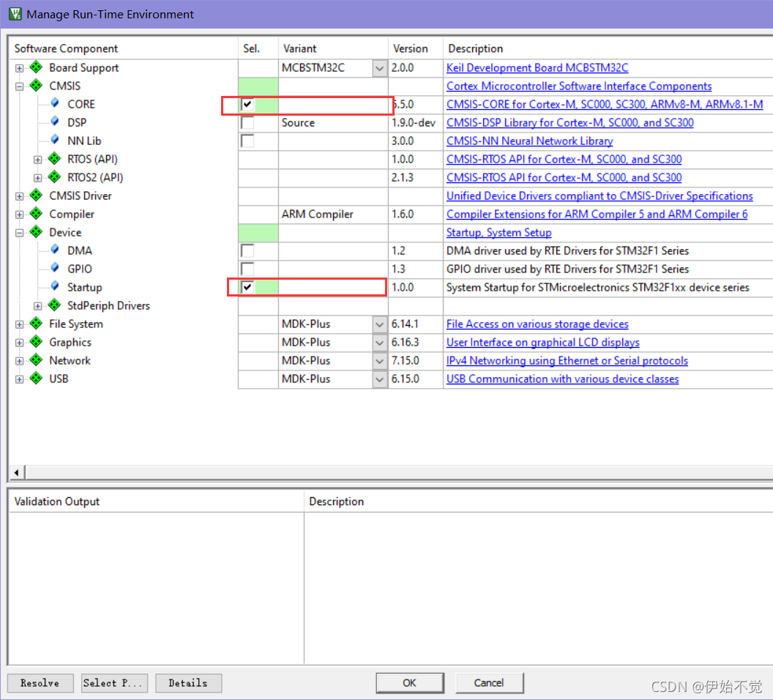The image size is (773, 700).
Task: Click the DSP blue component icon
Action: pos(55,122)
